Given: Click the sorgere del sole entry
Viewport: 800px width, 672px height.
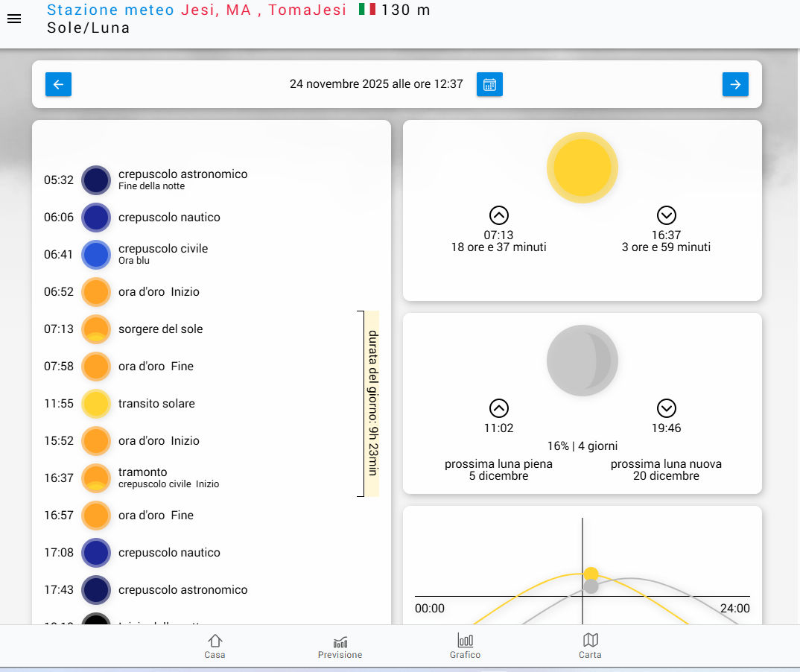Looking at the screenshot, I should [160, 329].
